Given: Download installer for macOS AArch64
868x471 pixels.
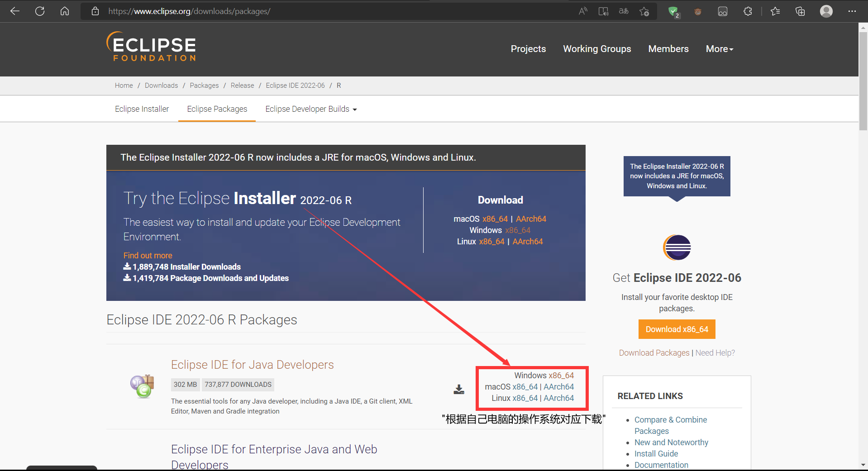Looking at the screenshot, I should (x=531, y=219).
